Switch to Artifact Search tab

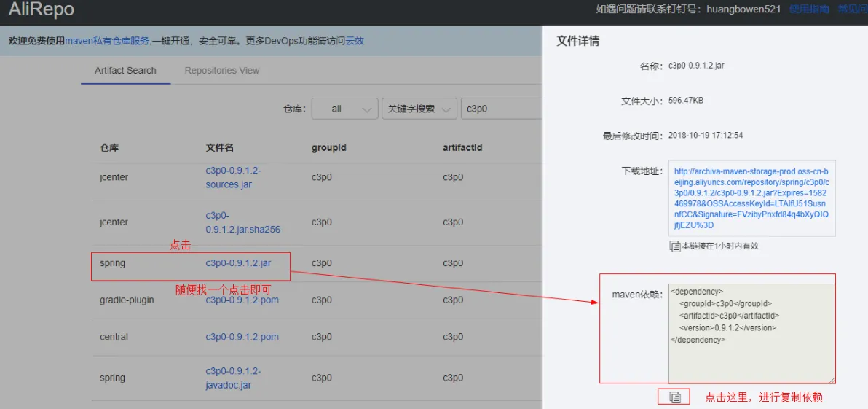(x=126, y=71)
